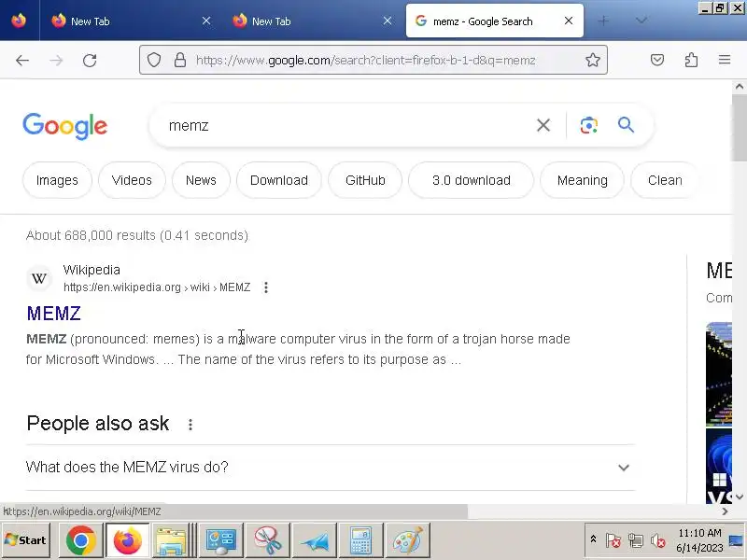The width and height of the screenshot is (747, 560).
Task: Bookmark this page with the star icon
Action: tap(593, 60)
